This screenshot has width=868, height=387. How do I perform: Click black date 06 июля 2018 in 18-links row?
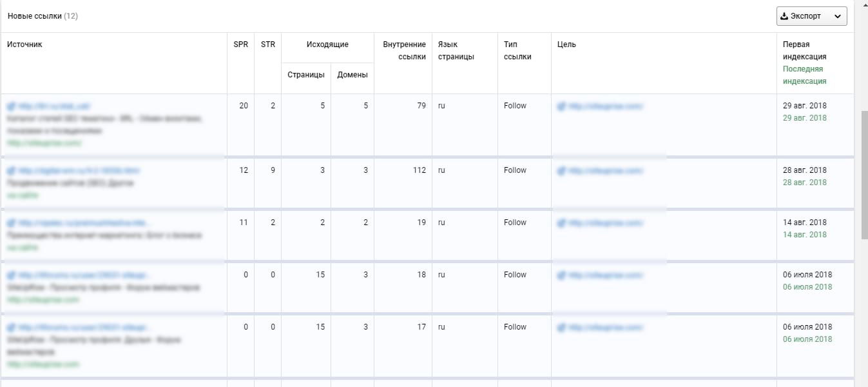point(807,275)
